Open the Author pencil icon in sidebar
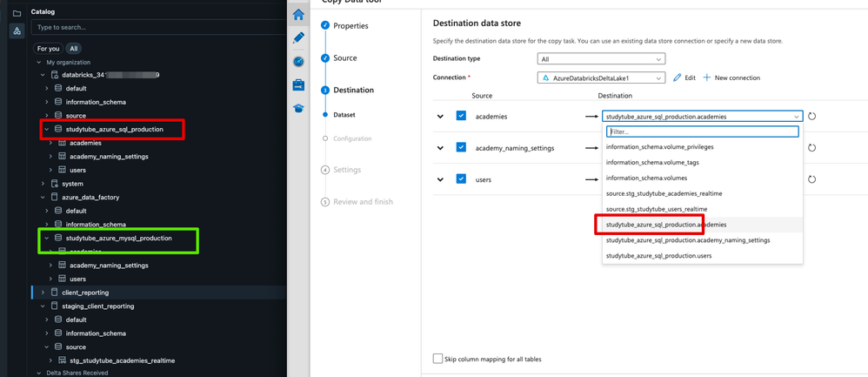The width and height of the screenshot is (868, 377). coord(298,37)
